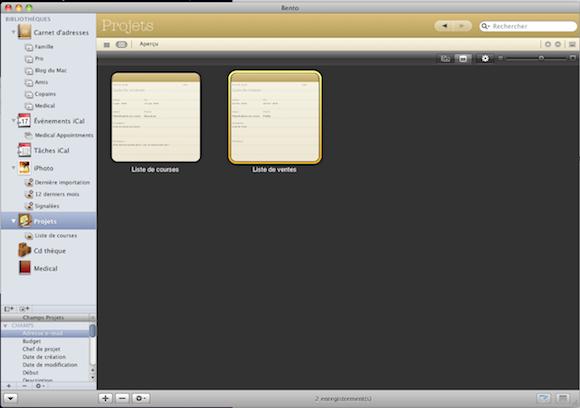Toggle the bottom-right table panel button

(x=563, y=398)
